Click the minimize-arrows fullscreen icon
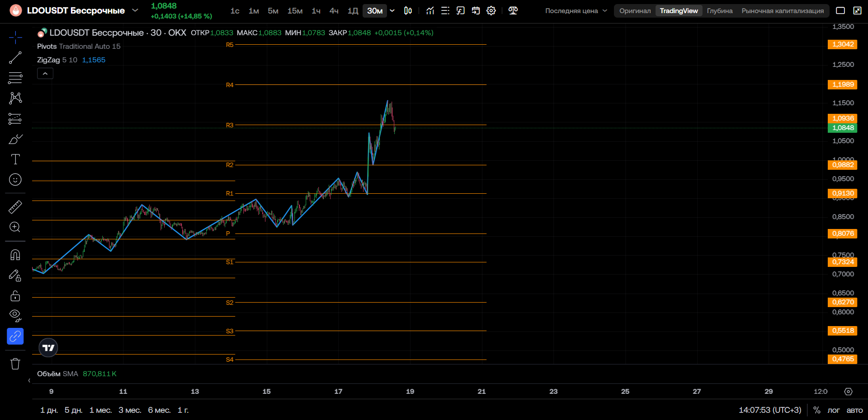 (857, 10)
